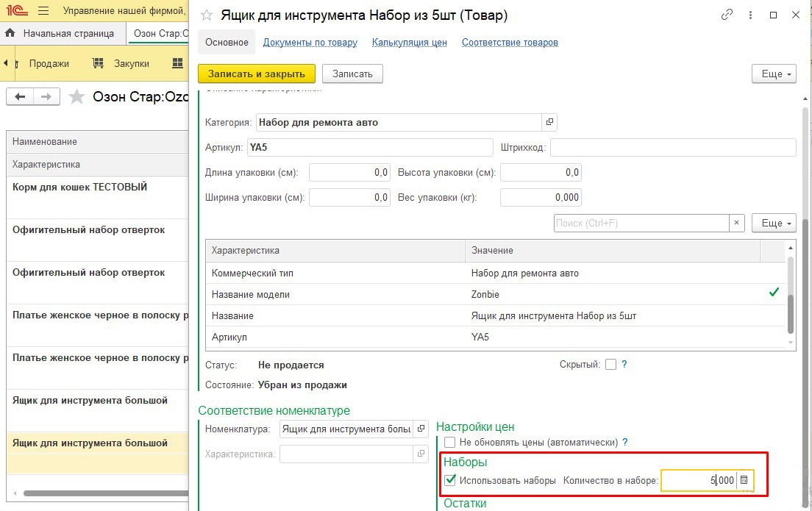Viewport: 812px width, 511px height.
Task: Navigate forward with the right arrow
Action: pos(46,97)
